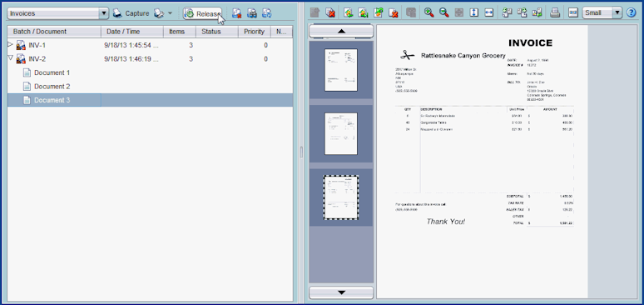Print the document with printer icon
The width and height of the screenshot is (644, 305).
pos(555,12)
